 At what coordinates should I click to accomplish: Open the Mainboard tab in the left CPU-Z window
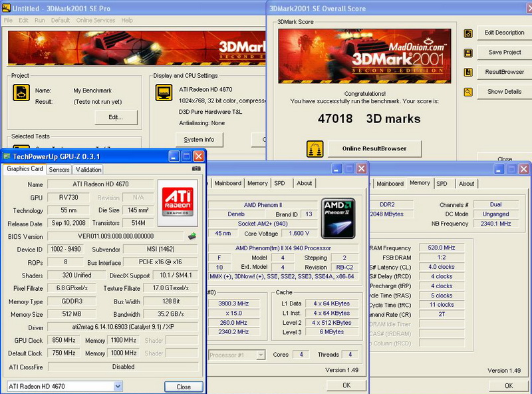(227, 183)
